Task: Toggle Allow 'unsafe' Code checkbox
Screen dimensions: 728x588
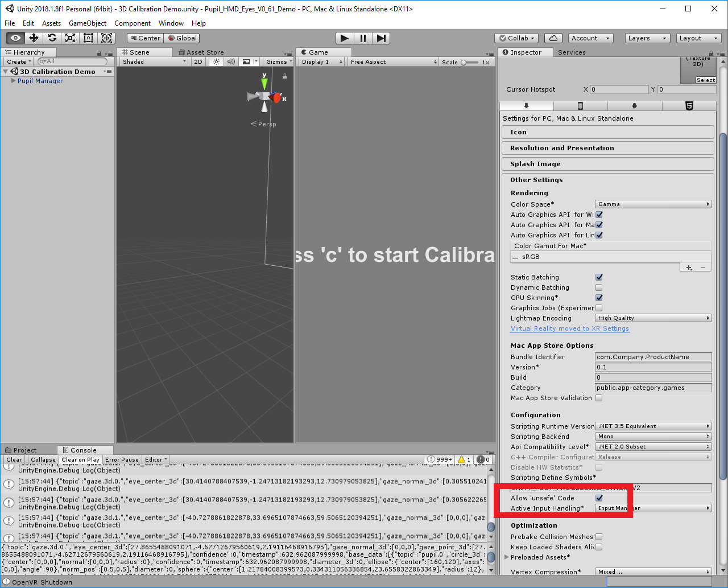Action: [x=599, y=498]
